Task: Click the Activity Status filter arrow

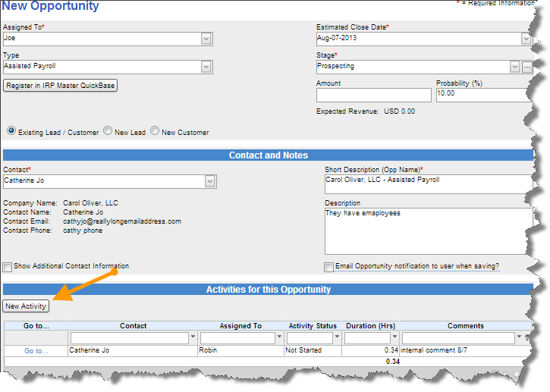Action: 338,338
